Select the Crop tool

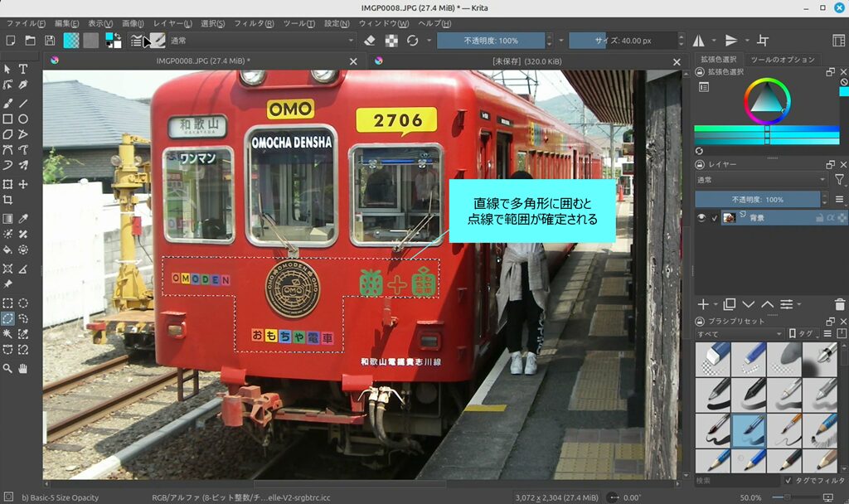click(x=7, y=200)
